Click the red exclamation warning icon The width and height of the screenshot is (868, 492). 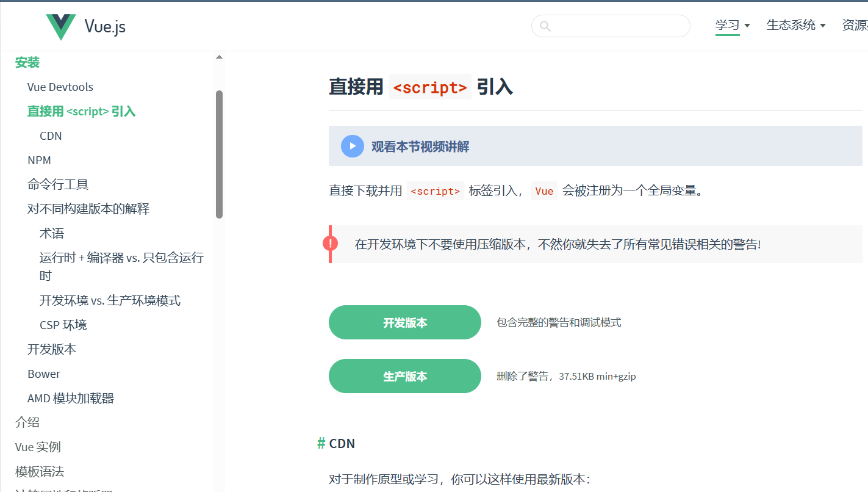pyautogui.click(x=330, y=244)
